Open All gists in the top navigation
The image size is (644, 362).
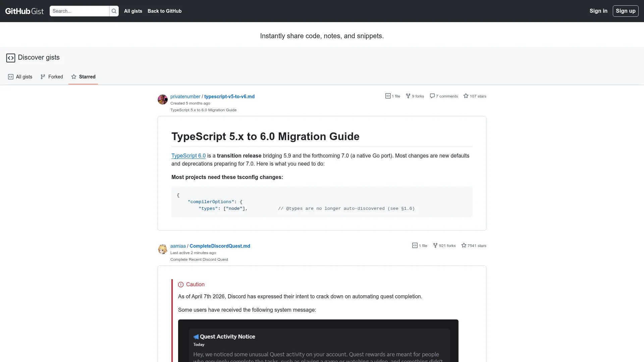133,11
